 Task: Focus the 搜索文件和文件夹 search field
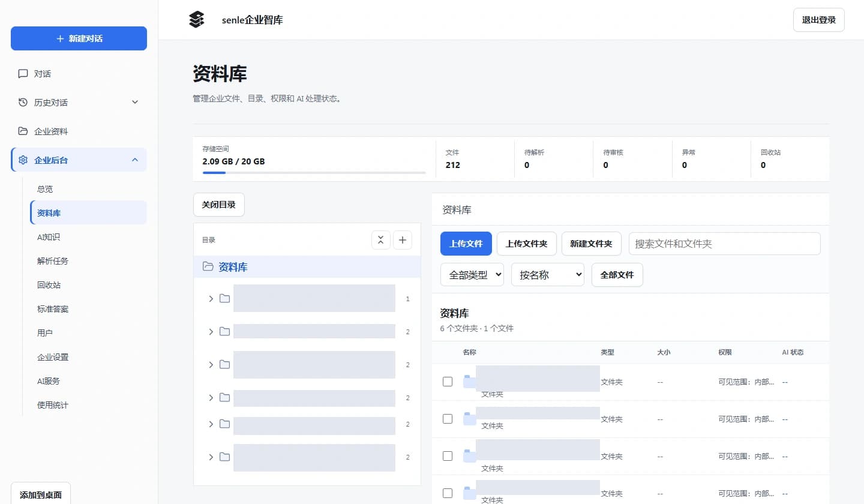tap(725, 244)
